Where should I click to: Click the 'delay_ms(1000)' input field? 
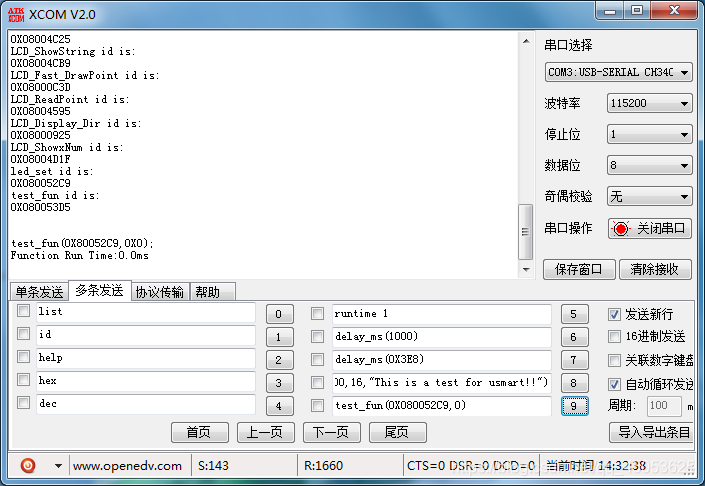(442, 337)
